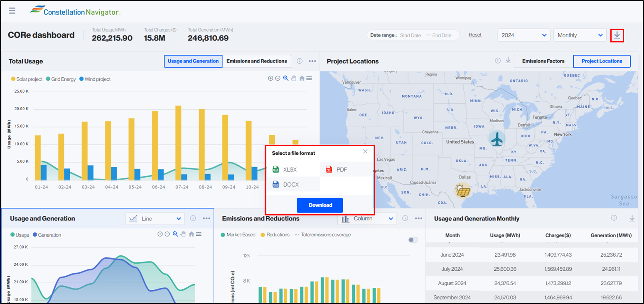Download the Project Locations panel data

click(x=508, y=61)
